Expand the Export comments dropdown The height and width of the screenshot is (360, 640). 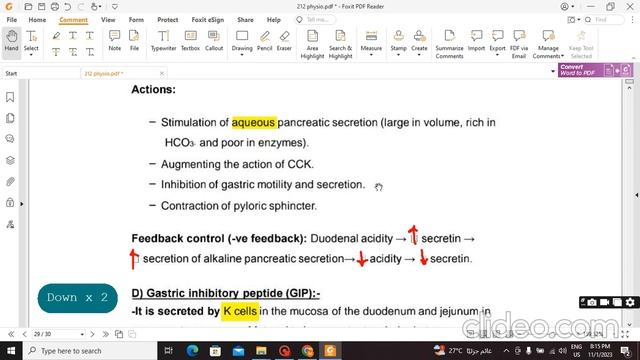(x=497, y=55)
